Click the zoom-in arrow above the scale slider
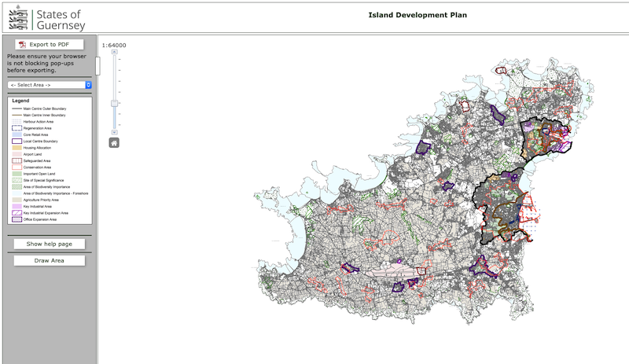This screenshot has height=364, width=629. (x=114, y=52)
